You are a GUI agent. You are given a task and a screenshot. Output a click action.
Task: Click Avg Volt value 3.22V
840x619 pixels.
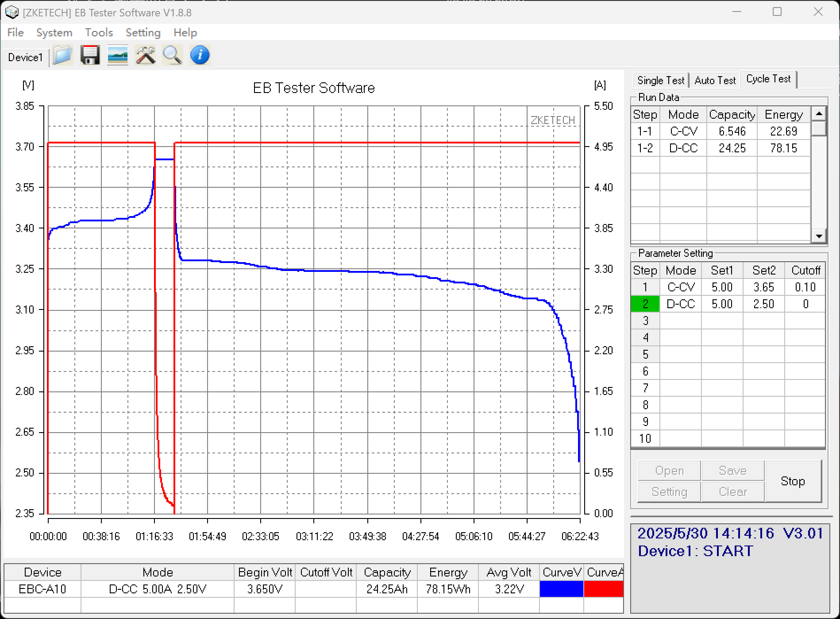[x=509, y=589]
